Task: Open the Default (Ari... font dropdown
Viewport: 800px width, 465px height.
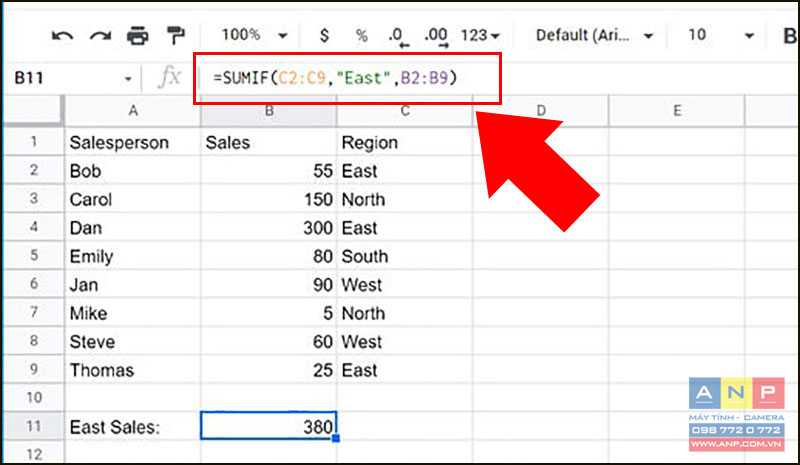Action: click(x=594, y=35)
